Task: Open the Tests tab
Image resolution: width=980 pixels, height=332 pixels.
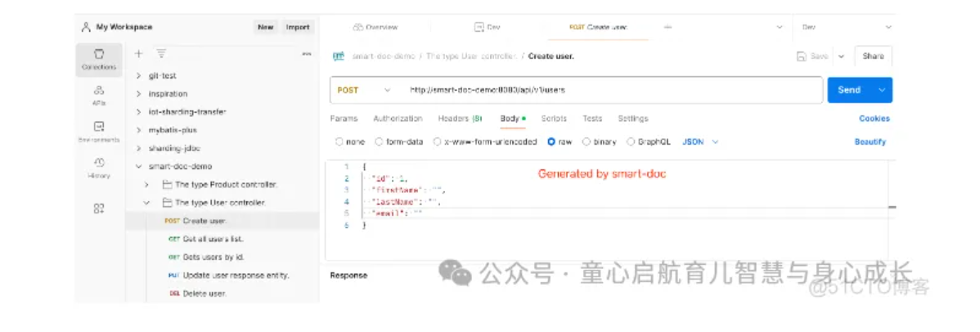Action: coord(592,119)
